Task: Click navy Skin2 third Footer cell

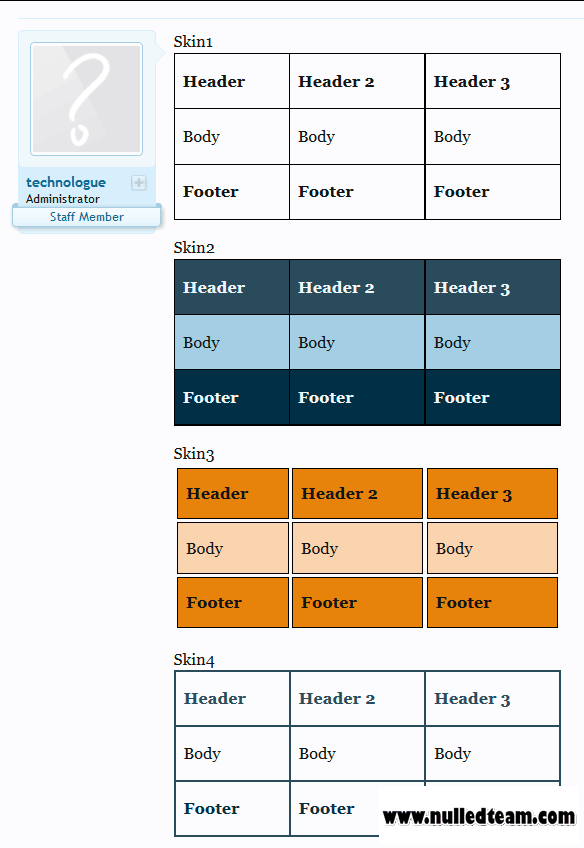Action: pyautogui.click(x=493, y=398)
